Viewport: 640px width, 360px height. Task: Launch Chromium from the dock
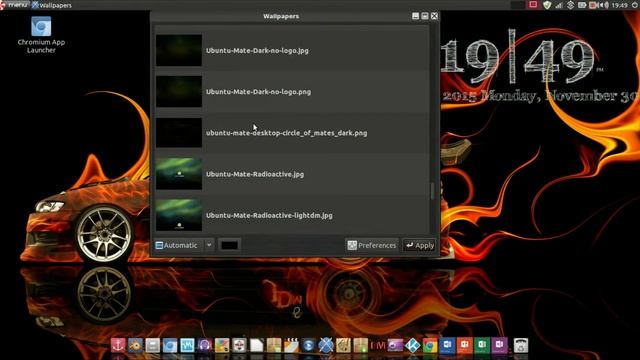click(x=170, y=345)
